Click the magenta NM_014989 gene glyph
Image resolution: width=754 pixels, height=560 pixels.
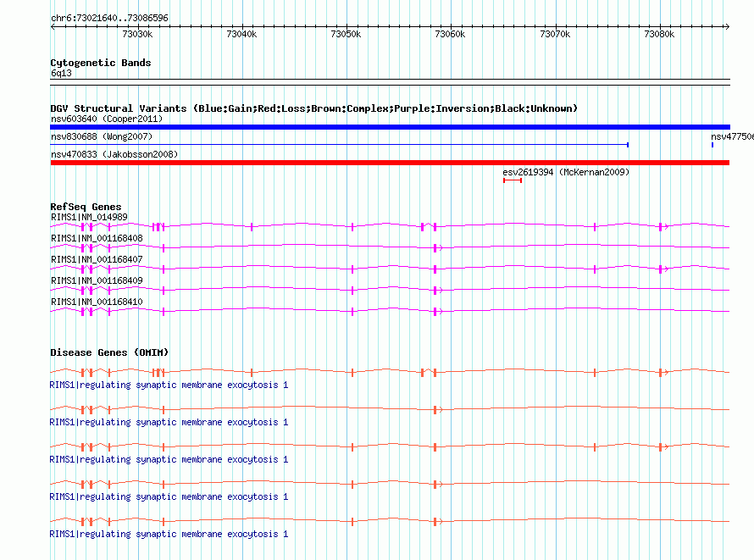tap(390, 226)
